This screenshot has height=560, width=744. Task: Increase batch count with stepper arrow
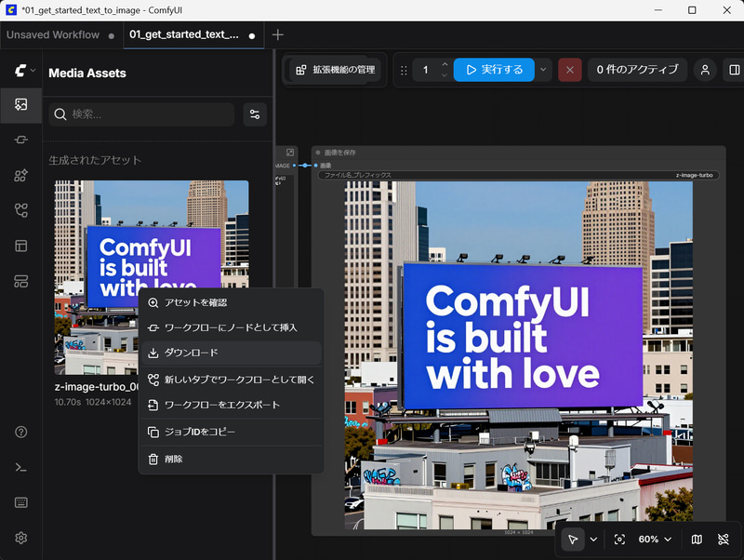click(445, 64)
